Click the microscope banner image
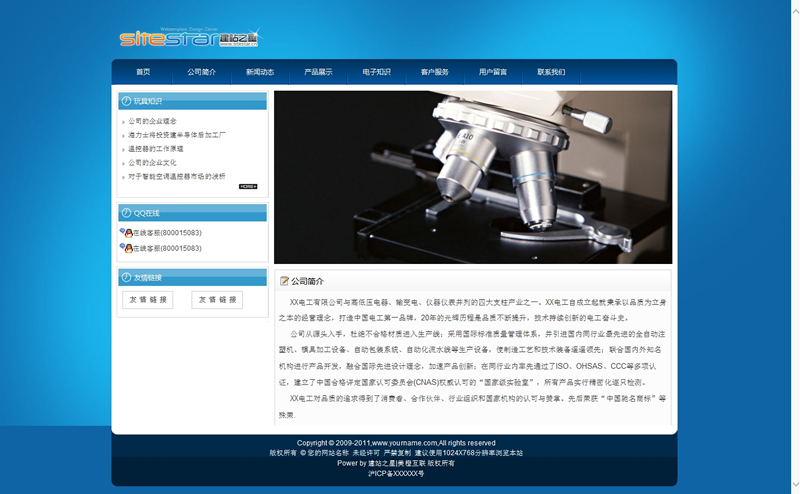 pos(472,177)
